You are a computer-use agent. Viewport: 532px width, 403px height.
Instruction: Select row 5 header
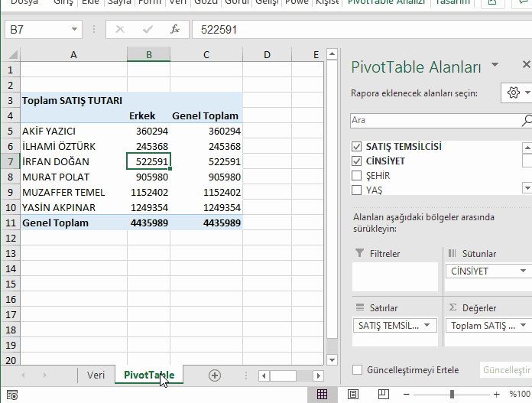(11, 132)
